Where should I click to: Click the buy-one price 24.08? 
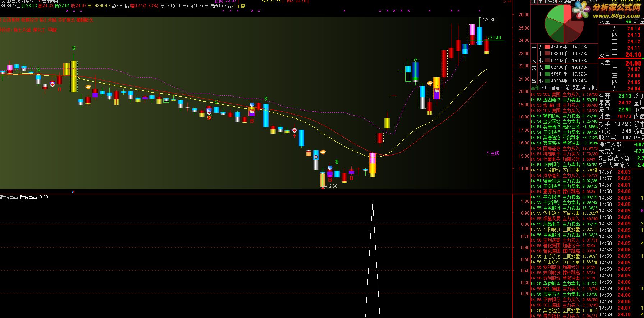633,63
